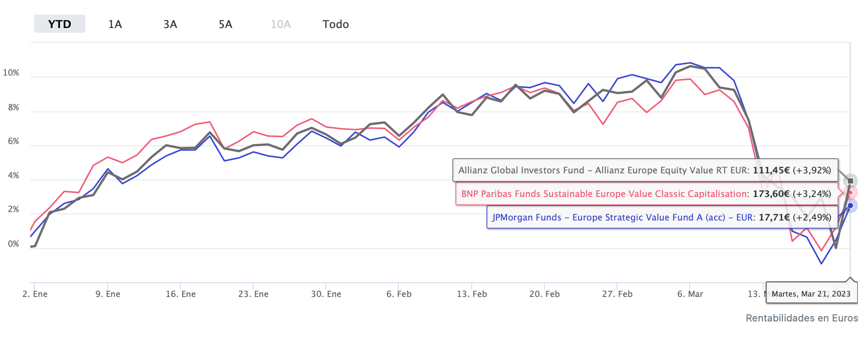Click the 16. Ene axis date label
Image resolution: width=868 pixels, height=337 pixels.
181,294
